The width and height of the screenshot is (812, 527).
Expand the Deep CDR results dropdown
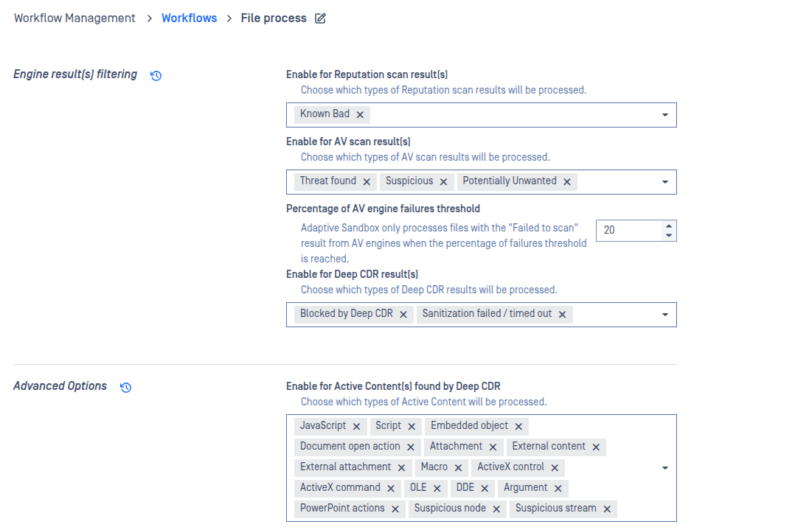click(664, 315)
